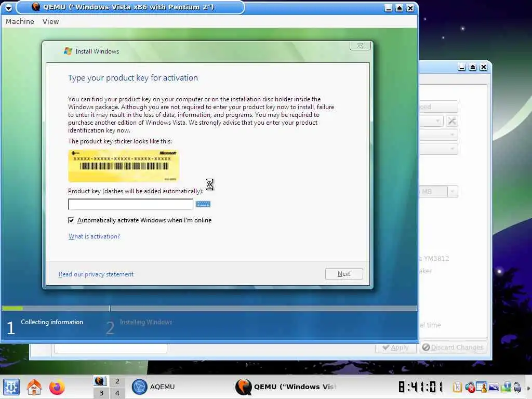Click the blue info monitor tray icon
Viewport: 532px width, 399px height.
507,387
